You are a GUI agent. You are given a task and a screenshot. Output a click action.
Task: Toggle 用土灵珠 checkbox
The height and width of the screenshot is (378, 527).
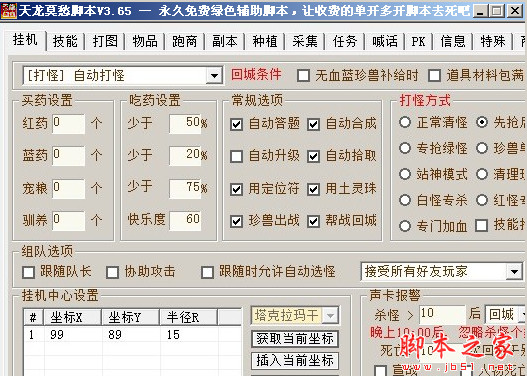pyautogui.click(x=313, y=189)
